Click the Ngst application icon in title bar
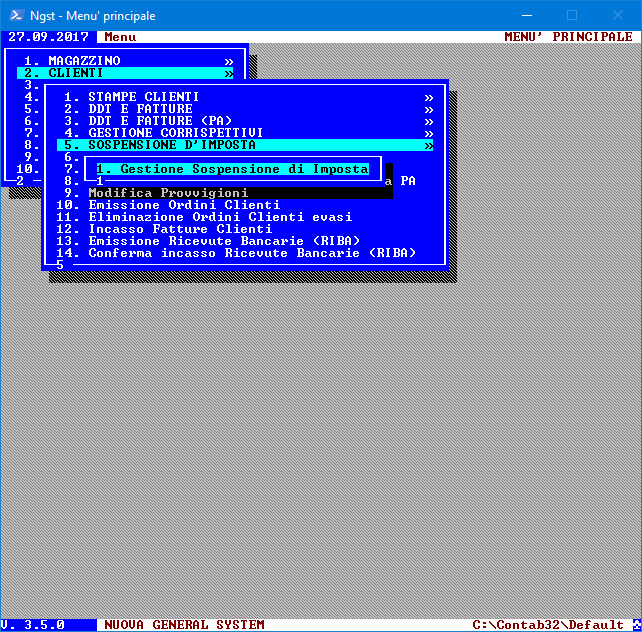642x632 pixels. point(15,15)
